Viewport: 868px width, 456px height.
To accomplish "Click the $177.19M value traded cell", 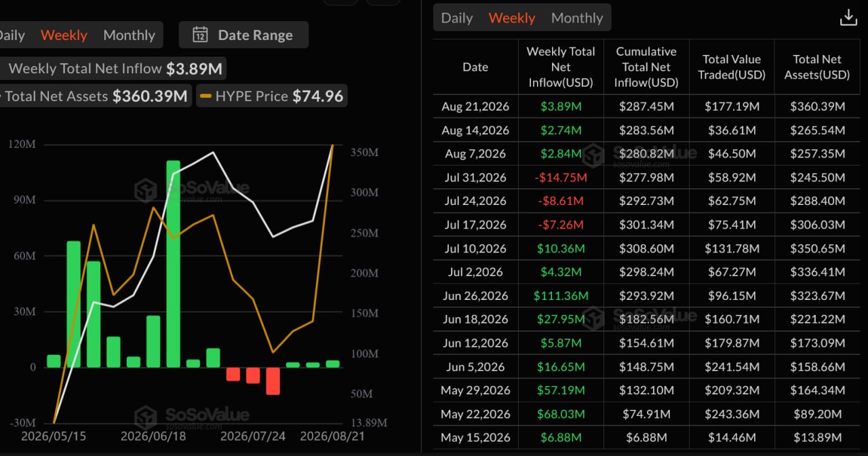I will pos(732,107).
